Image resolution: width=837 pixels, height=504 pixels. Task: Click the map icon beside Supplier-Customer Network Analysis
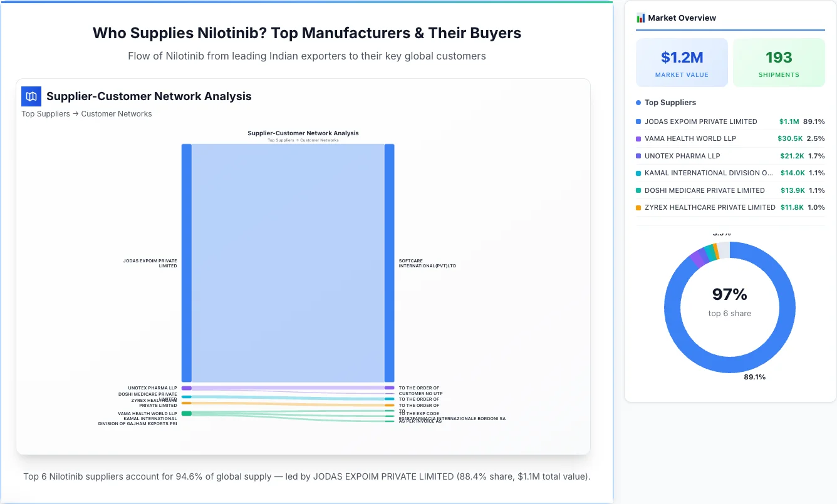click(31, 96)
